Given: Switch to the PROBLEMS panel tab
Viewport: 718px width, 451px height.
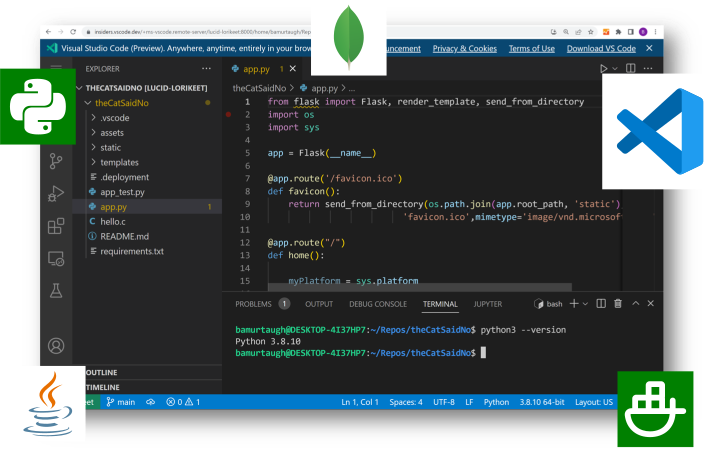Looking at the screenshot, I should click(x=253, y=304).
